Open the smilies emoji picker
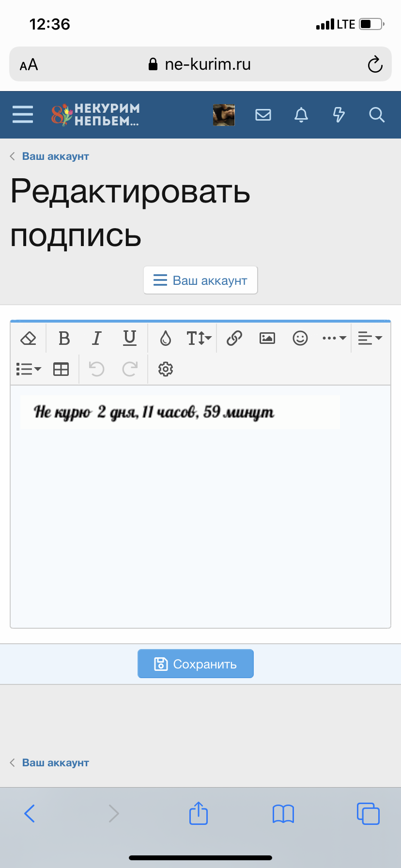 pos(300,338)
